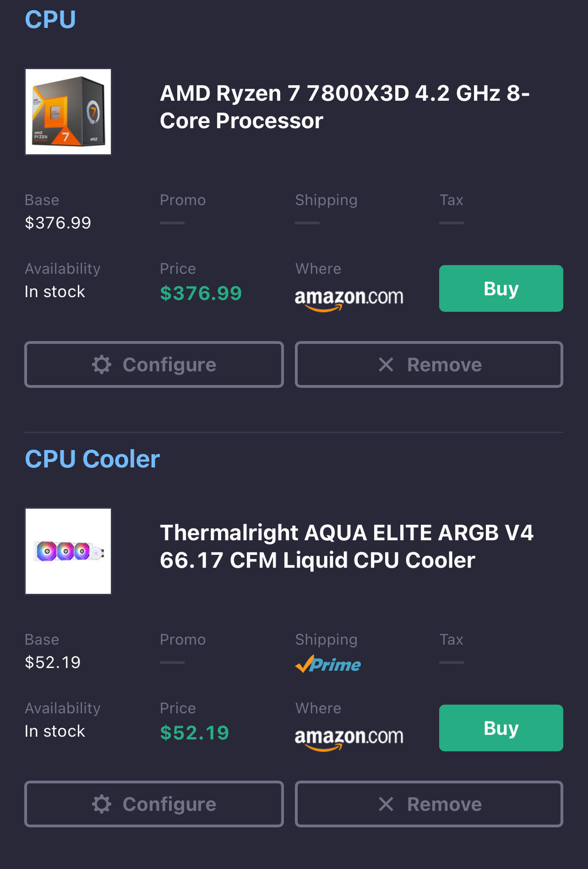
Task: Open AMD Ryzen 7 7800X3D product title
Action: pyautogui.click(x=344, y=107)
